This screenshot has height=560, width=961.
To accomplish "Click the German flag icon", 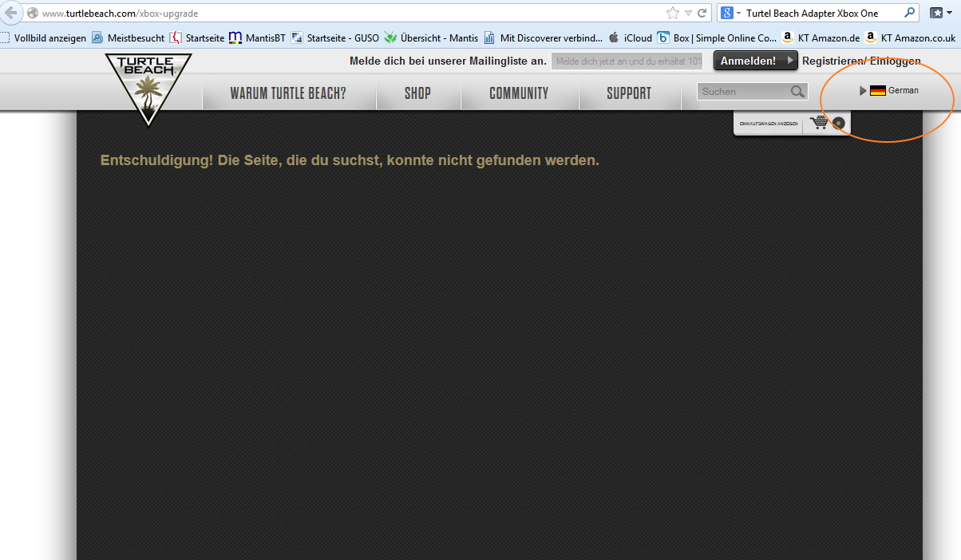I will pos(878,91).
